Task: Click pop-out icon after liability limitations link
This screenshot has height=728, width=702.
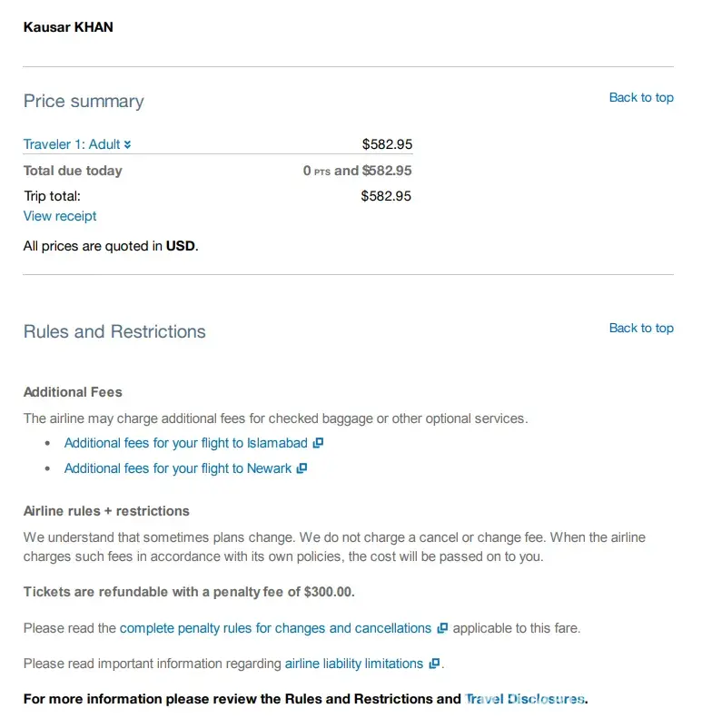Action: (434, 664)
